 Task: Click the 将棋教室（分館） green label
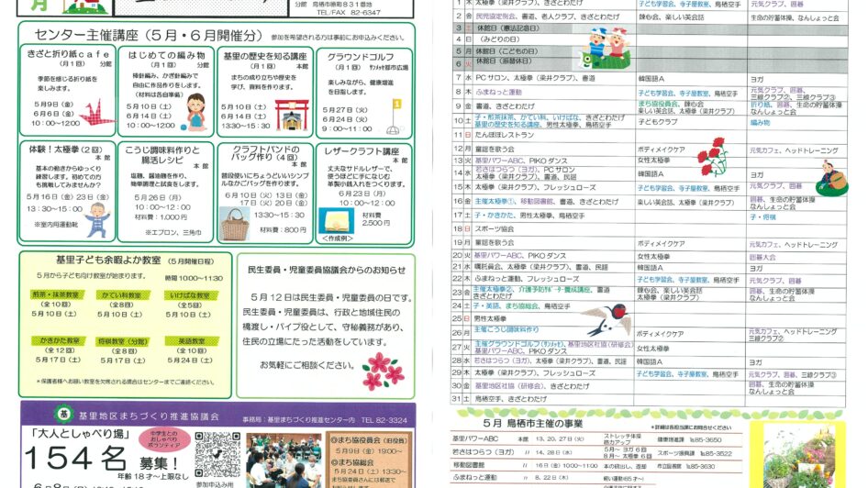tap(122, 341)
